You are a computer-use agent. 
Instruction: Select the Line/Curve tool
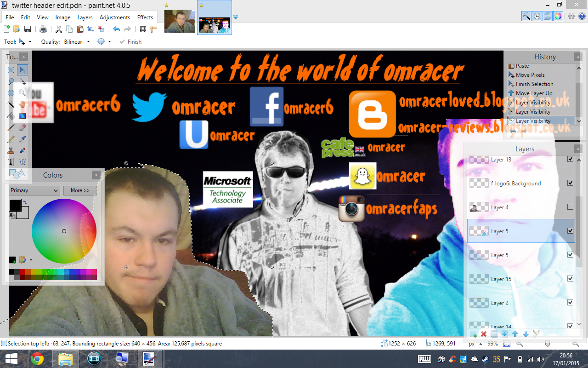pos(23,162)
